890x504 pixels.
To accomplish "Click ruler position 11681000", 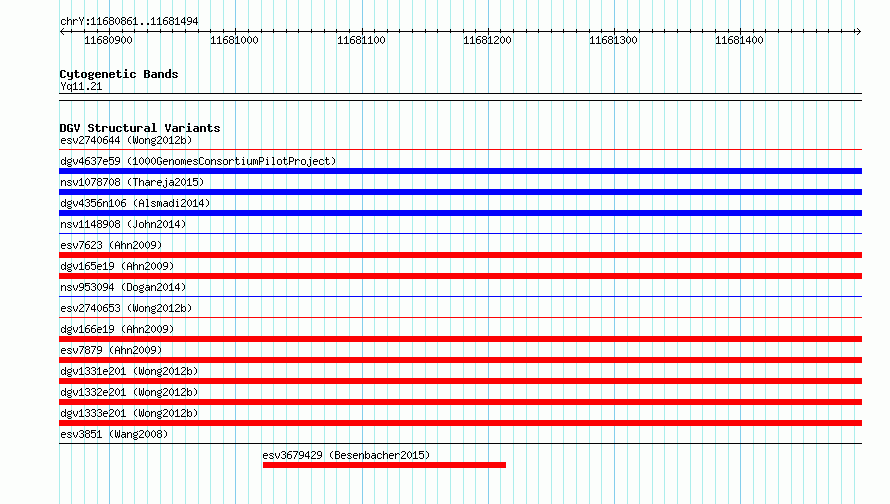I will coord(234,40).
